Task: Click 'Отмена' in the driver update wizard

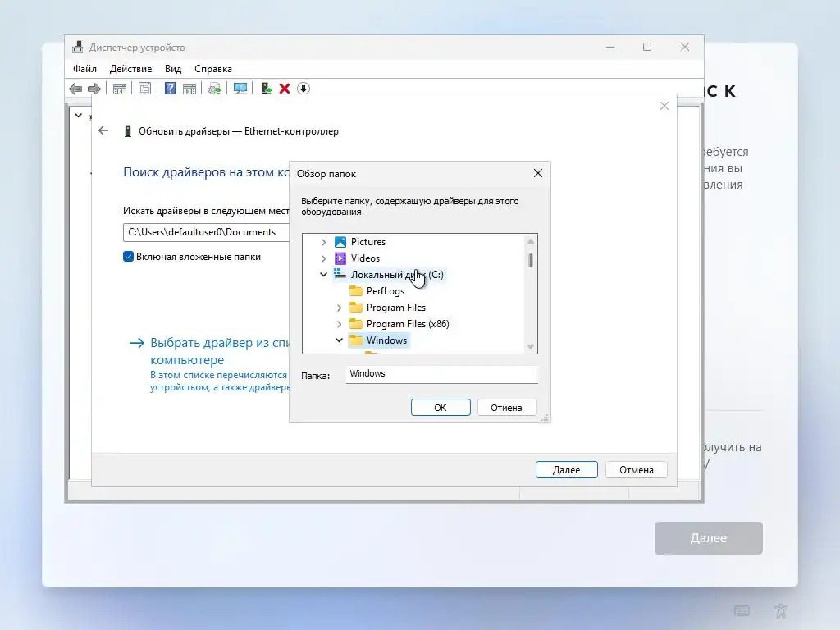Action: click(x=637, y=469)
